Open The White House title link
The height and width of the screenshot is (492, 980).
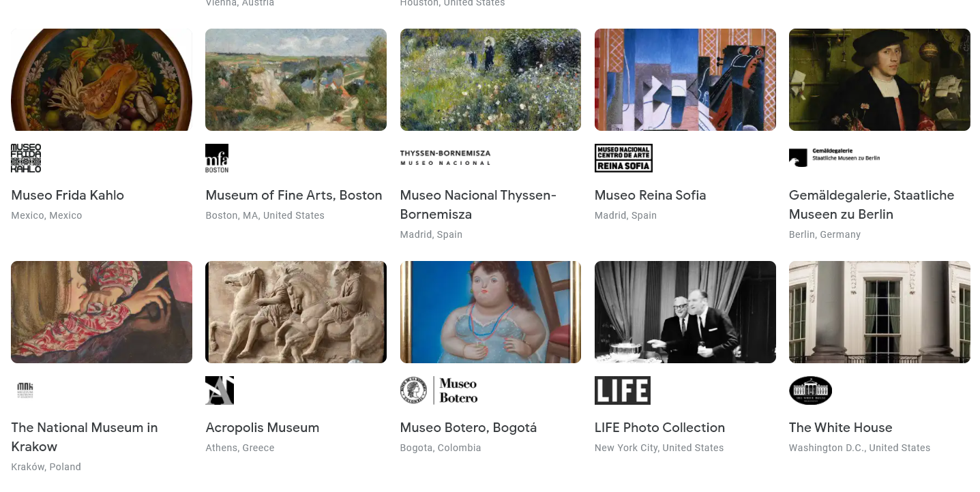840,427
